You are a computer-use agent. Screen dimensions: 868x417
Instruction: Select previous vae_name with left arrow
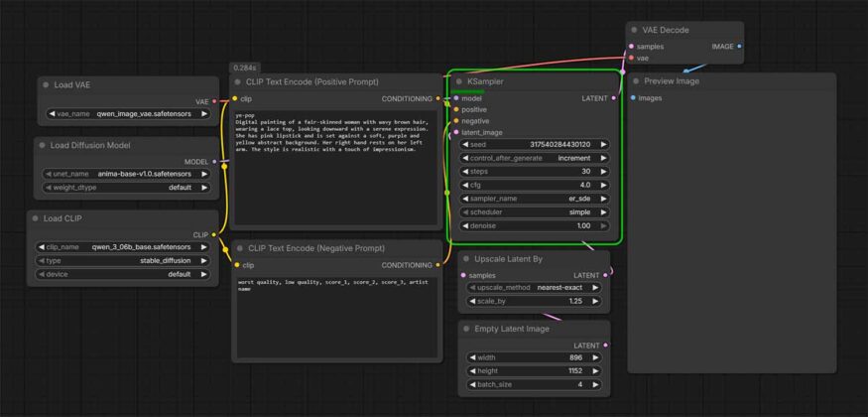pos(52,114)
